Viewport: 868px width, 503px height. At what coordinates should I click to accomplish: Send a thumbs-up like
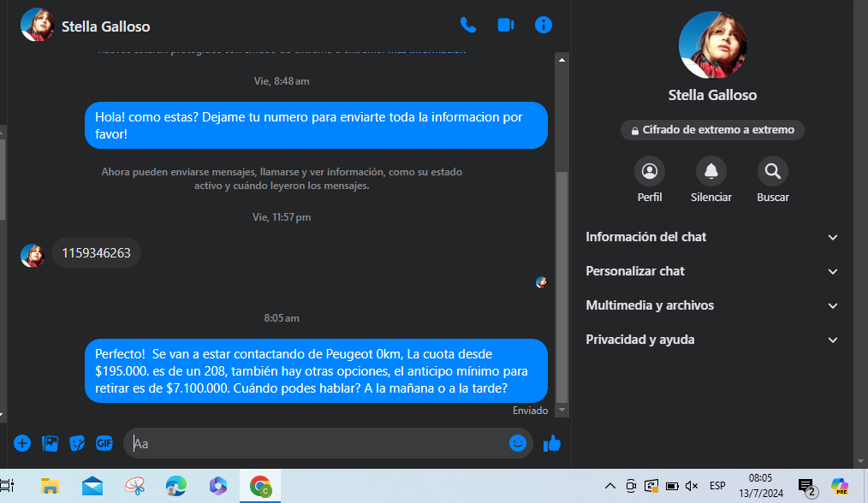pyautogui.click(x=552, y=443)
